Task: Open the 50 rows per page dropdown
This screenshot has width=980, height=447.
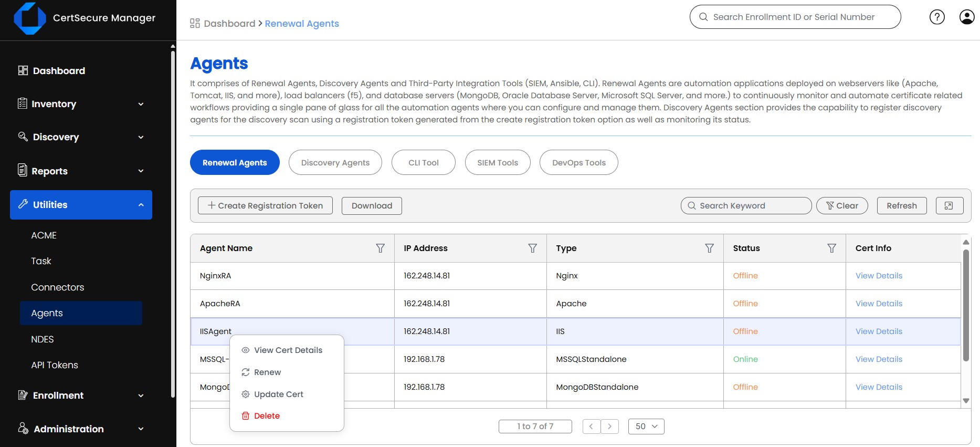Action: coord(646,427)
